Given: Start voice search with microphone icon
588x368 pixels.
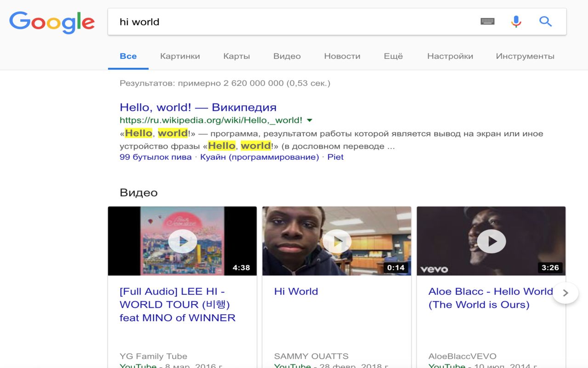Looking at the screenshot, I should point(516,21).
